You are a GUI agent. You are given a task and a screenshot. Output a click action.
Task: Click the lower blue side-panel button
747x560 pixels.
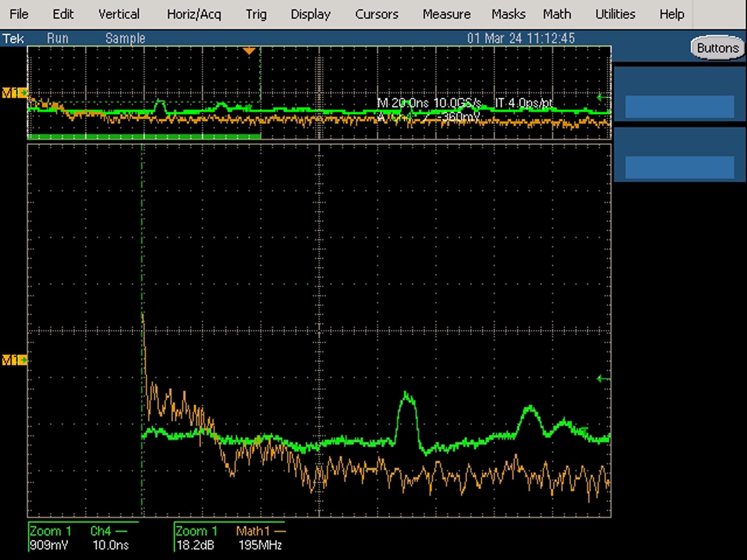point(680,167)
